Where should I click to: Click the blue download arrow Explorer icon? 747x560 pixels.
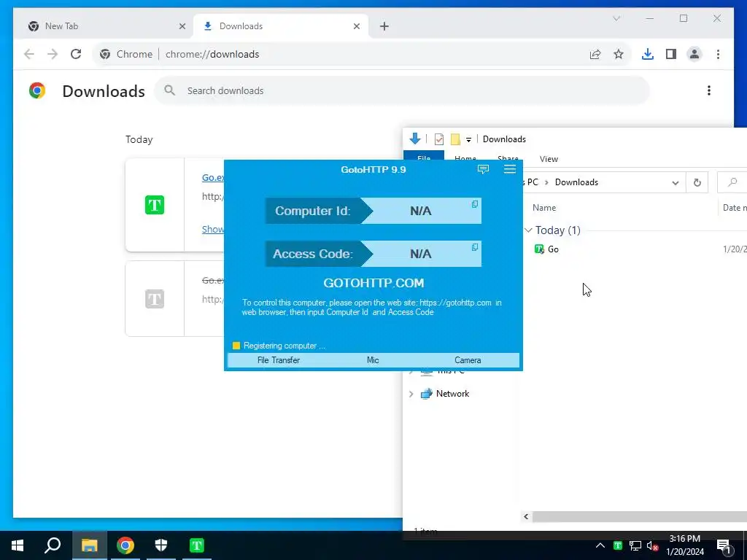click(x=414, y=139)
